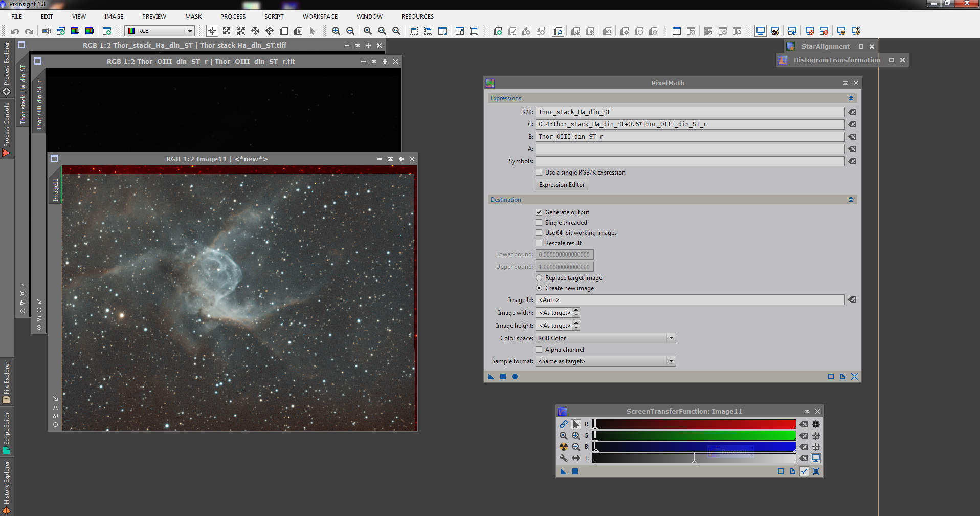Image resolution: width=980 pixels, height=516 pixels.
Task: Clear the R/K expression field
Action: pyautogui.click(x=852, y=112)
